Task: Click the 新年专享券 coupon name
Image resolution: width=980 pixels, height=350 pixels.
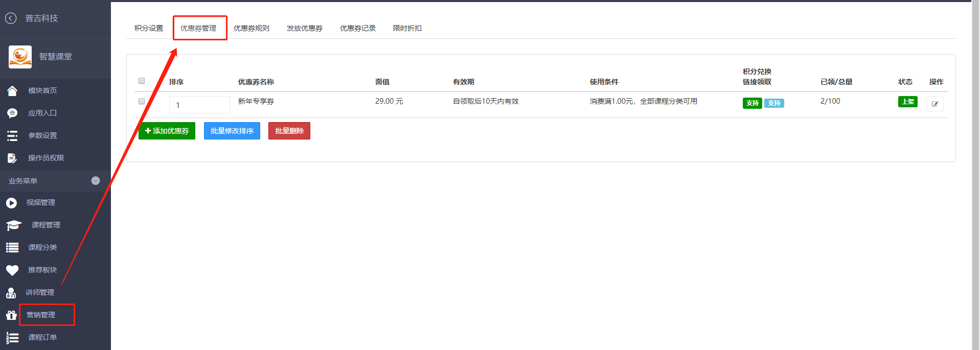Action: [x=256, y=102]
